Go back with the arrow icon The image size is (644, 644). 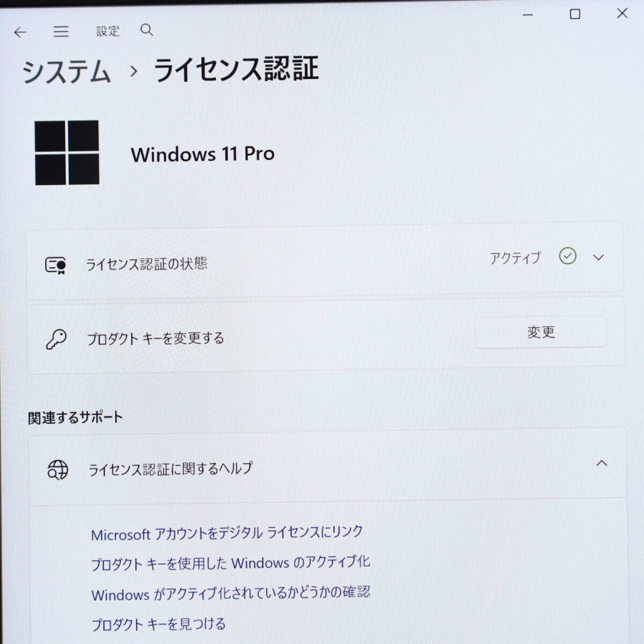(x=20, y=33)
